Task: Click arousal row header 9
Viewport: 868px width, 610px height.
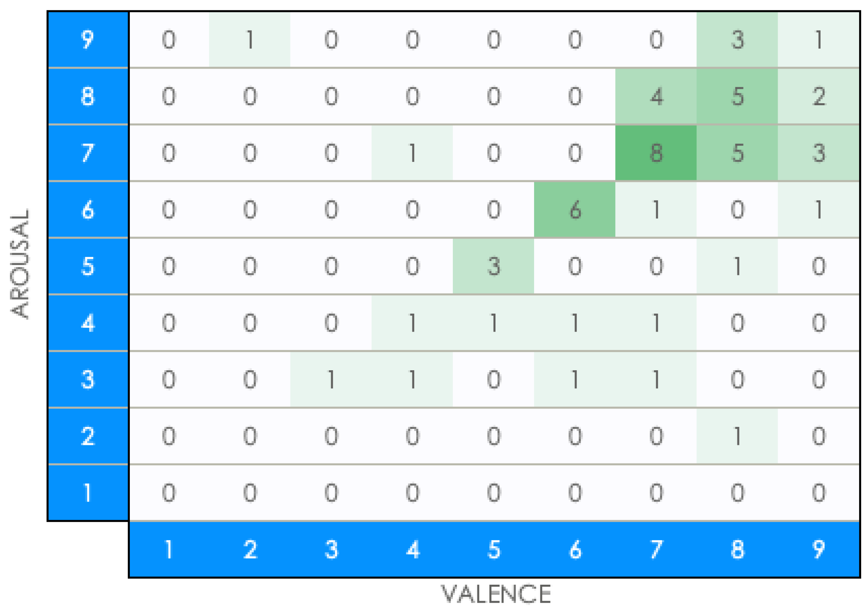Action: pos(88,39)
